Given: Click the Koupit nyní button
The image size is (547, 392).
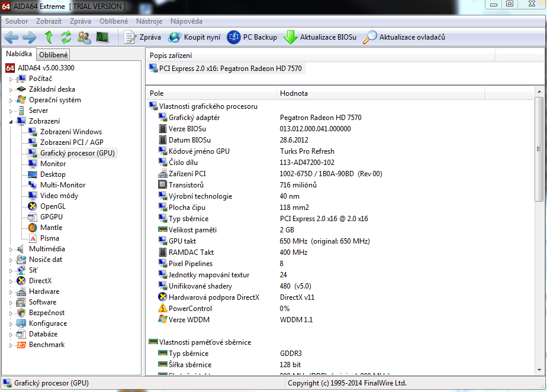Looking at the screenshot, I should (194, 37).
